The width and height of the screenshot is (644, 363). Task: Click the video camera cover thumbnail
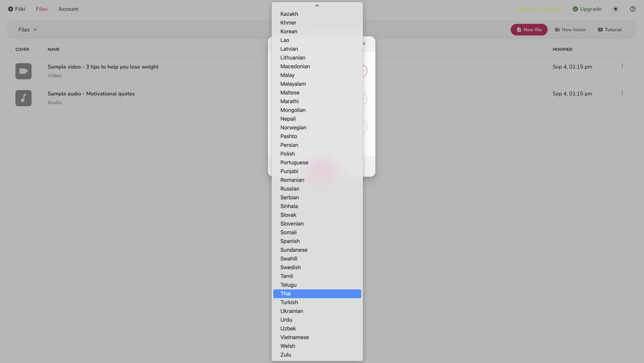tap(23, 71)
